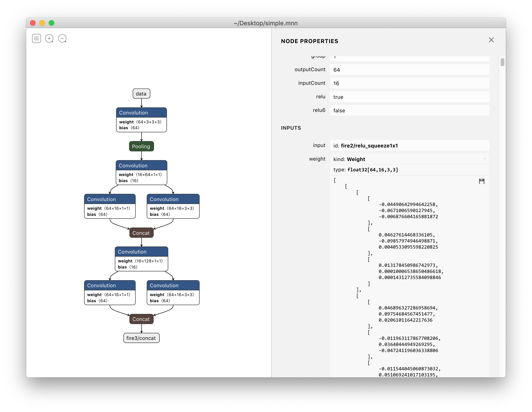
Task: Select the first Concat node
Action: [141, 233]
